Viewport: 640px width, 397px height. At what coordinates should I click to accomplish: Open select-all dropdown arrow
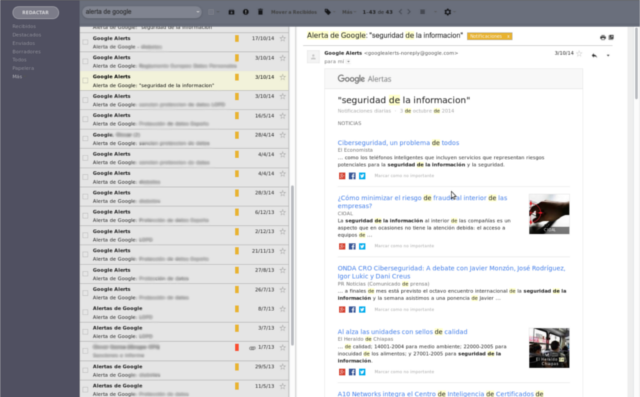tap(218, 12)
